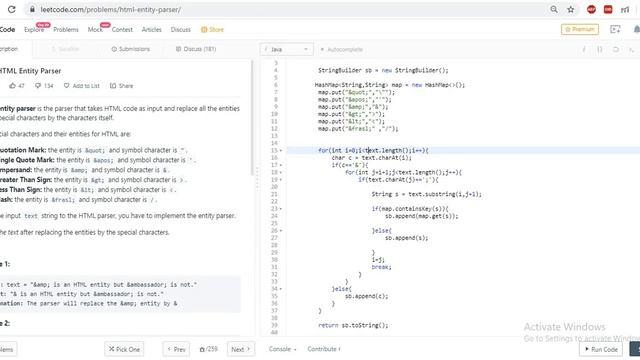Click the 'sb.append(c);' code line
The height and width of the screenshot is (360, 640).
point(367,296)
